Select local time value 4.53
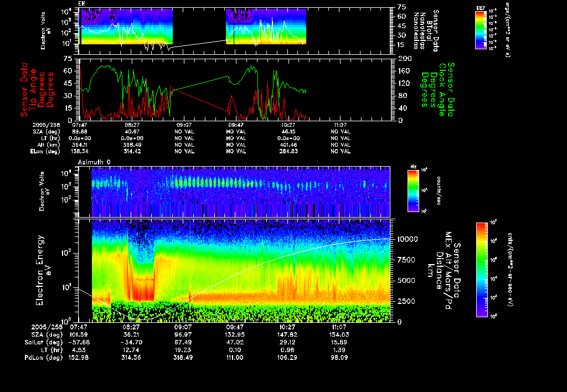This screenshot has height=392, width=567. [79, 350]
